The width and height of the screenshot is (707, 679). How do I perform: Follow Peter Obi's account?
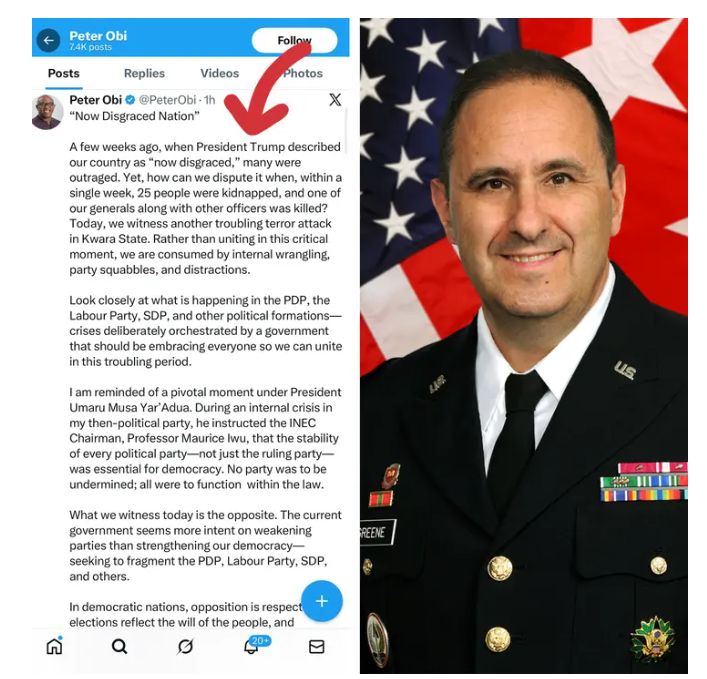[x=294, y=40]
